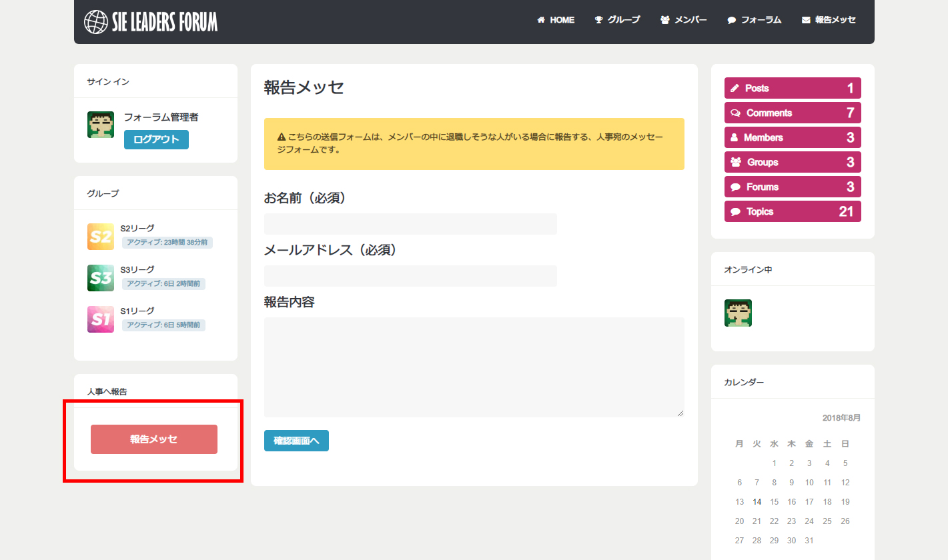948x560 pixels.
Task: Open the S3 league group icon
Action: pyautogui.click(x=101, y=278)
